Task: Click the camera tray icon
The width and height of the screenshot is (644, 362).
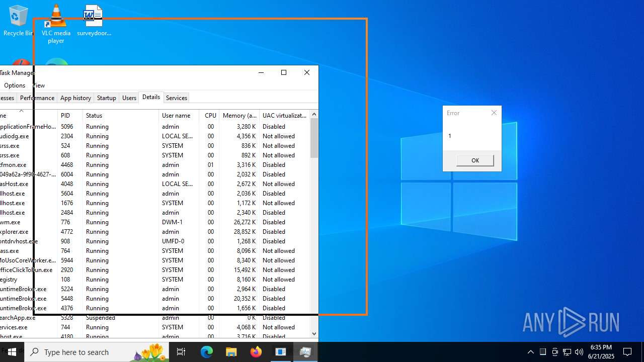Action: (x=555, y=352)
